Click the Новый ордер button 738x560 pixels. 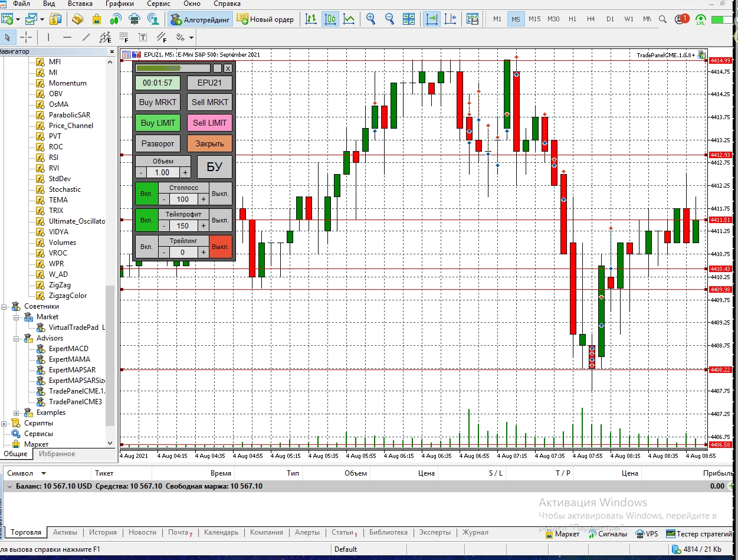[266, 19]
